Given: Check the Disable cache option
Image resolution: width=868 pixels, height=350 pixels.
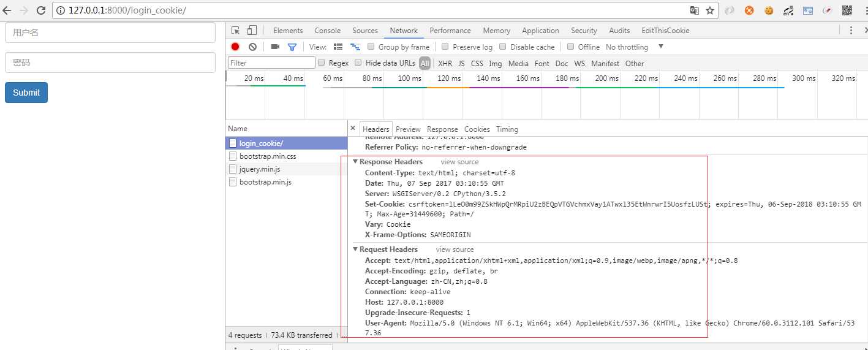Looking at the screenshot, I should click(x=503, y=47).
